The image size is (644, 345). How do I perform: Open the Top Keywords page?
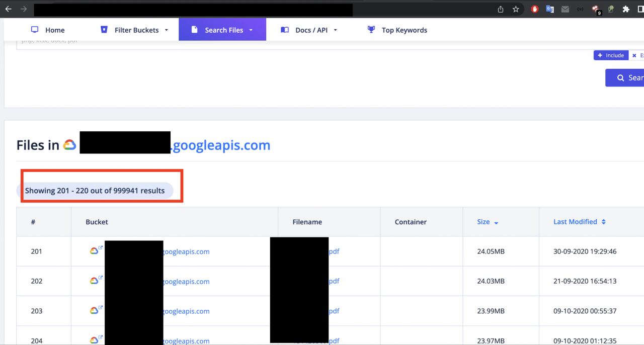click(397, 30)
